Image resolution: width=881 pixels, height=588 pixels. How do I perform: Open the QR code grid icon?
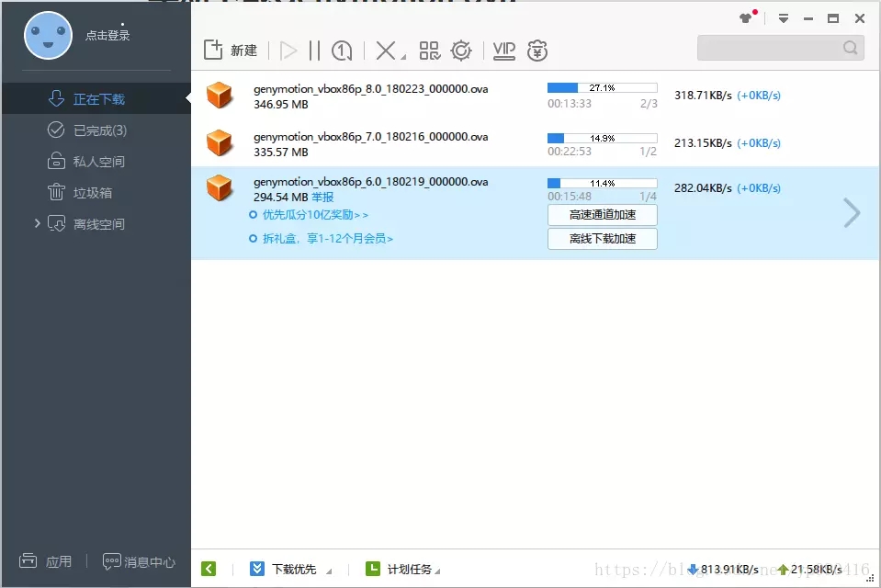pyautogui.click(x=429, y=51)
